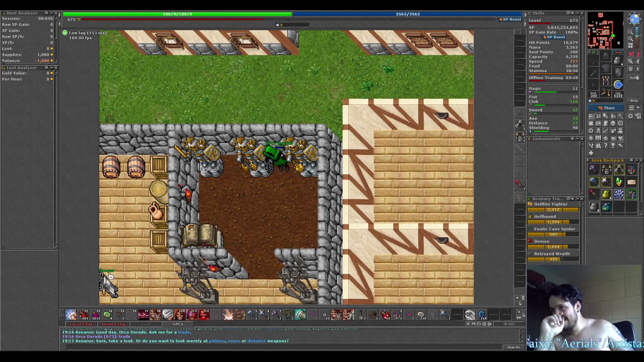Open the skull icon button
The height and width of the screenshot is (362, 644).
(x=613, y=123)
